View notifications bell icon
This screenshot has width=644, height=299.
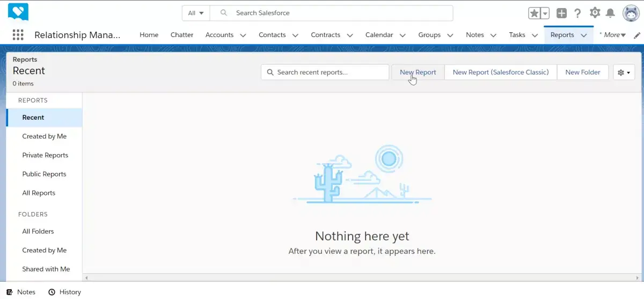[x=610, y=13]
